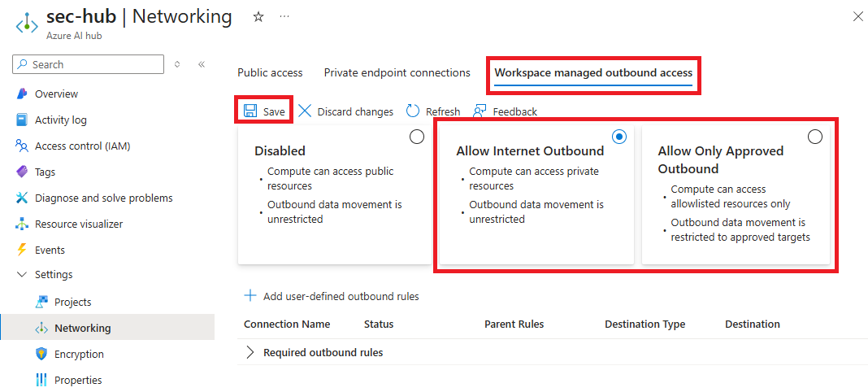The height and width of the screenshot is (392, 868).
Task: Click the Destination column header
Action: (x=753, y=324)
